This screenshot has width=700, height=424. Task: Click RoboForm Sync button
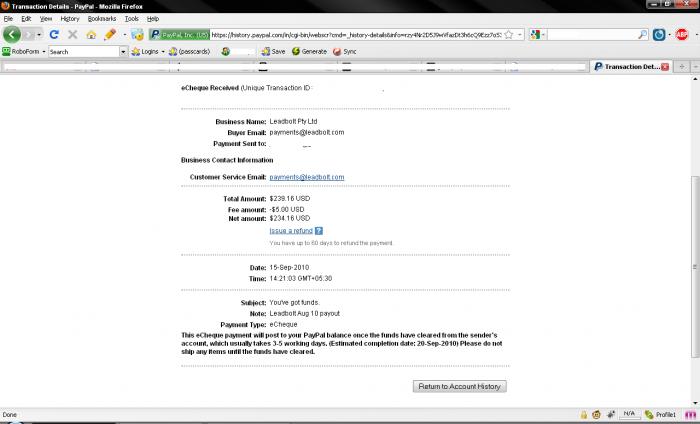pos(345,52)
